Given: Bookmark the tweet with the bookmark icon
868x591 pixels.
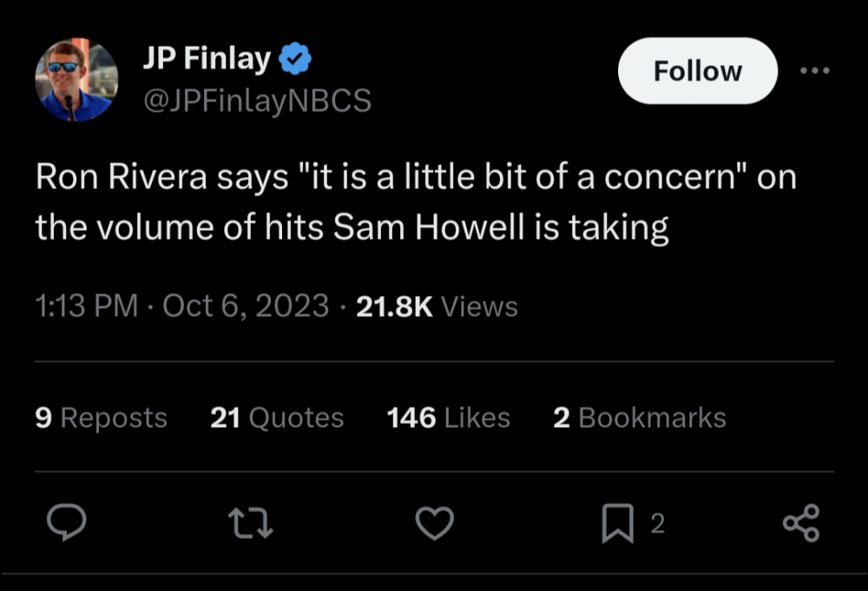Looking at the screenshot, I should point(616,523).
